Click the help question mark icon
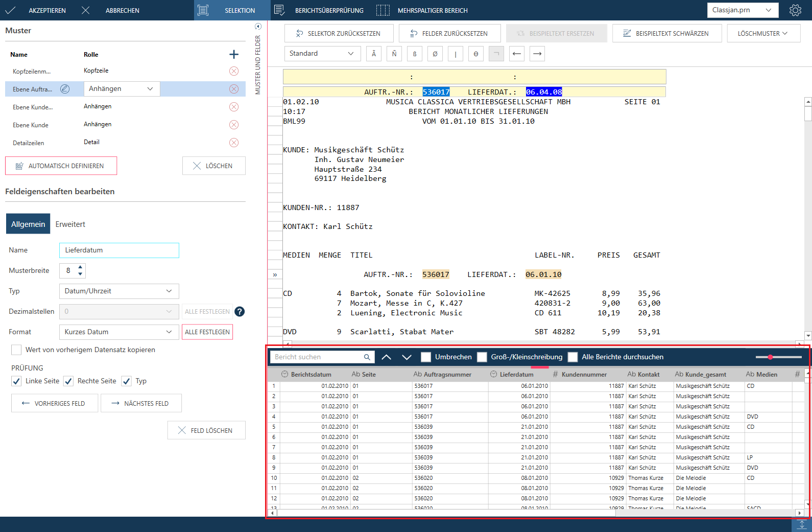Image resolution: width=812 pixels, height=532 pixels. [x=240, y=312]
